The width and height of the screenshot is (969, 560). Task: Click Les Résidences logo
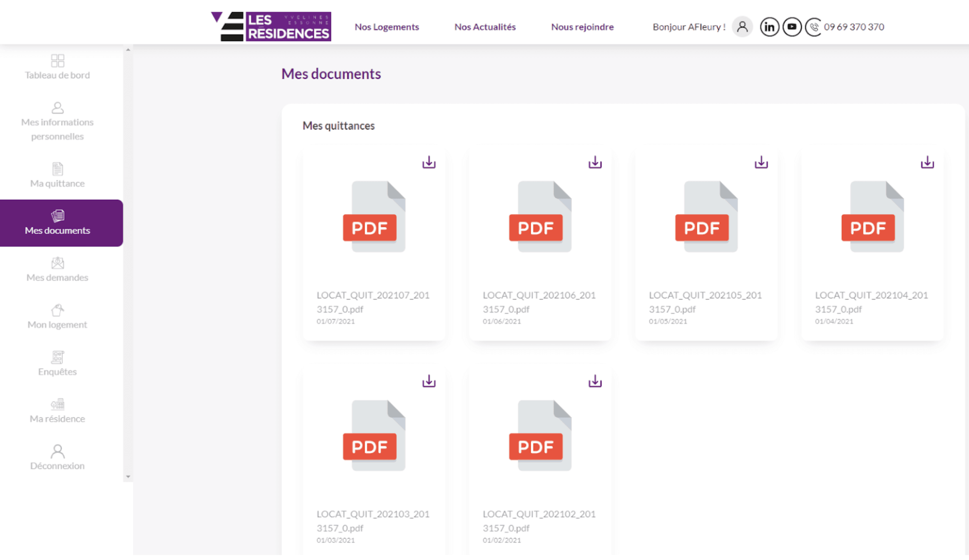pos(271,27)
